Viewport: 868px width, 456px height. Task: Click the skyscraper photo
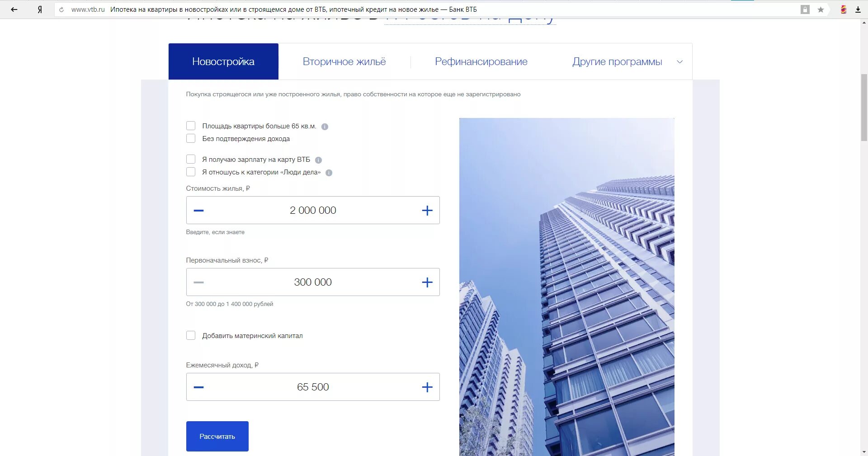[x=566, y=287]
